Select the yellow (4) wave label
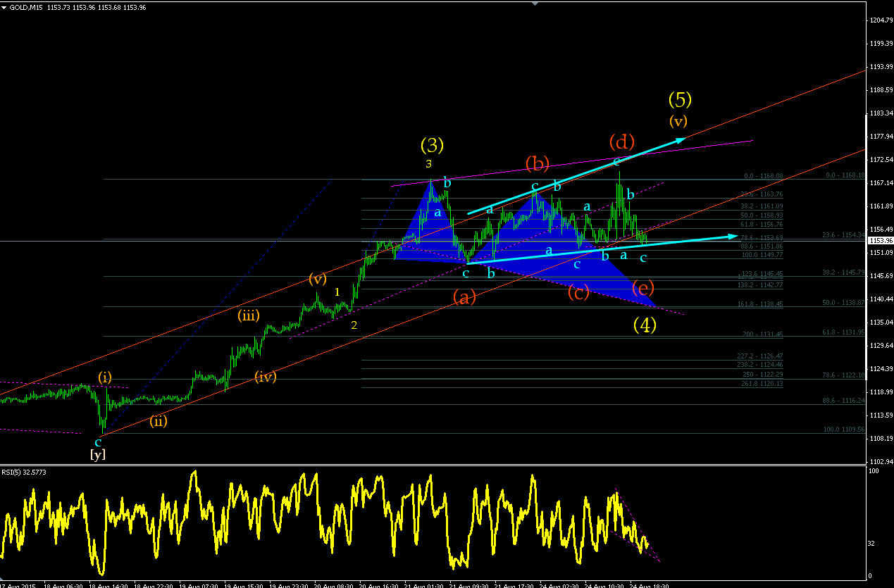This screenshot has height=588, width=894. (x=645, y=325)
